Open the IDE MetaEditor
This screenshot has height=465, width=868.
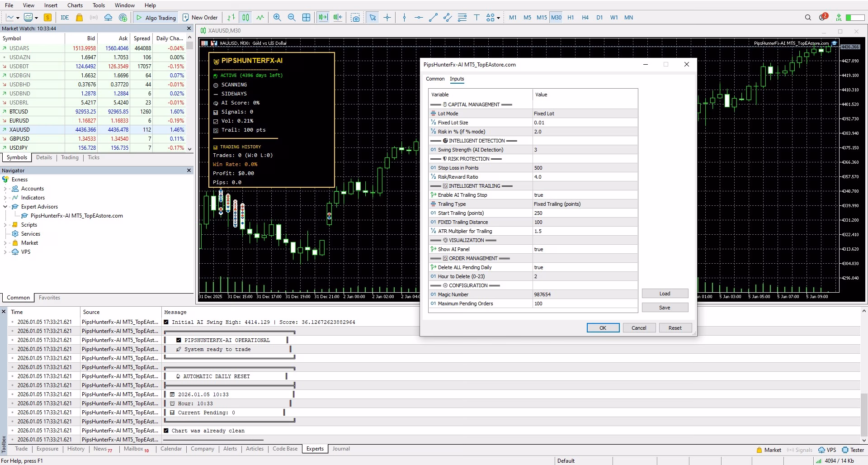pos(65,18)
